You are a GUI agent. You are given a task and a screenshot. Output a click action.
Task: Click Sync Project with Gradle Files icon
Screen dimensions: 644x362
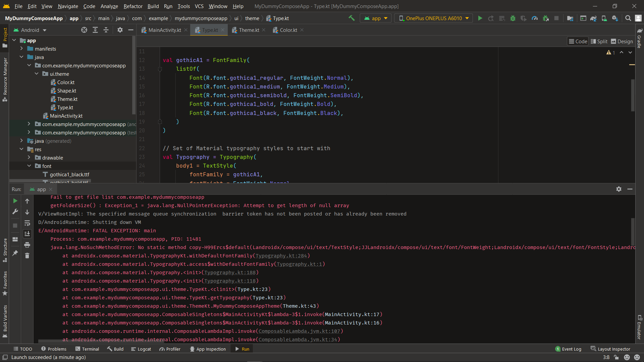(593, 18)
